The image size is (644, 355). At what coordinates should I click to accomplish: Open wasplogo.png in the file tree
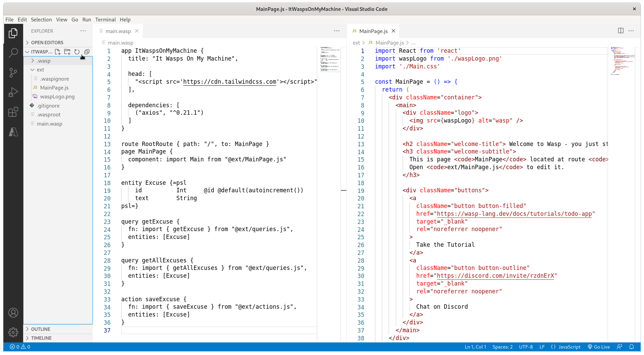(x=57, y=97)
